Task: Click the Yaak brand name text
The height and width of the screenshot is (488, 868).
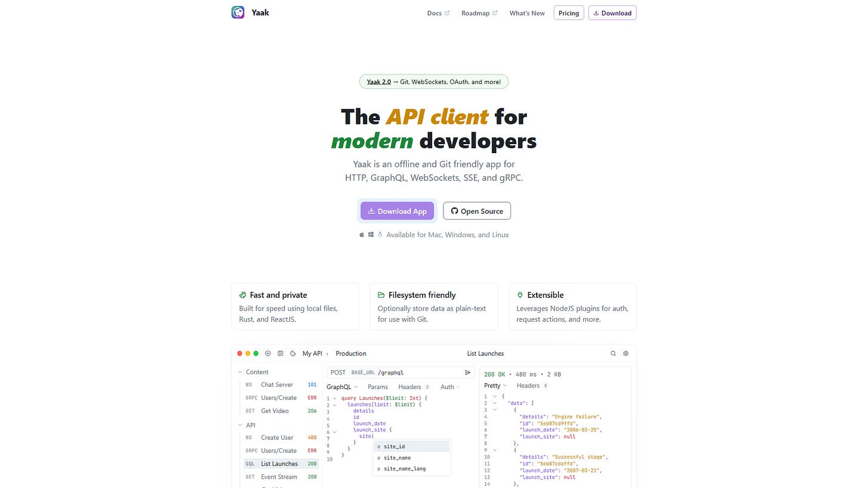Action: click(260, 13)
